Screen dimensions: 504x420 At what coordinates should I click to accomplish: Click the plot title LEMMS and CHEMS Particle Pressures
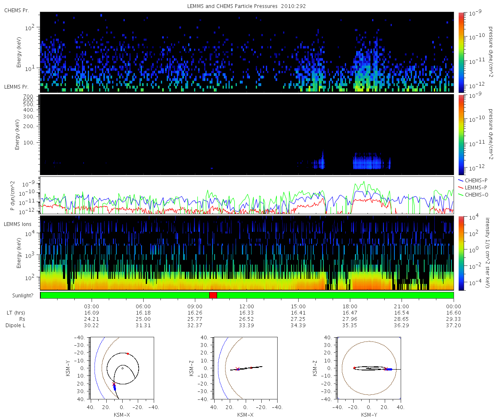pyautogui.click(x=247, y=6)
